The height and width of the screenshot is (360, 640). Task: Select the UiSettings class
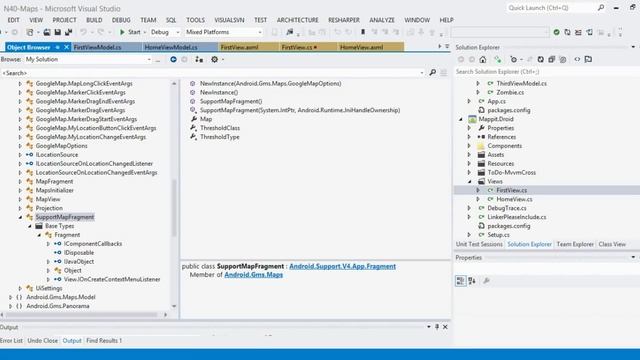click(49, 288)
